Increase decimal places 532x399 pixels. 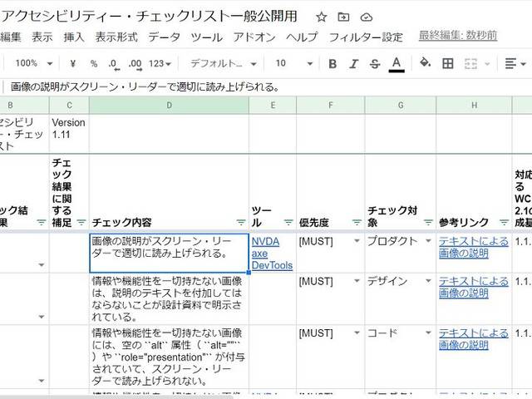click(x=135, y=64)
